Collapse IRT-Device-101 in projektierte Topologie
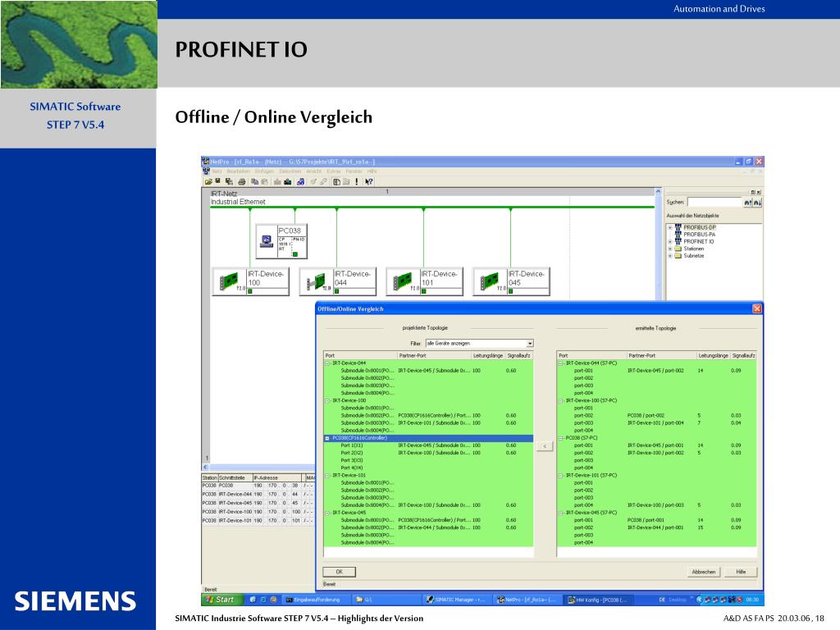Viewport: 840px width, 630px height. 327,476
